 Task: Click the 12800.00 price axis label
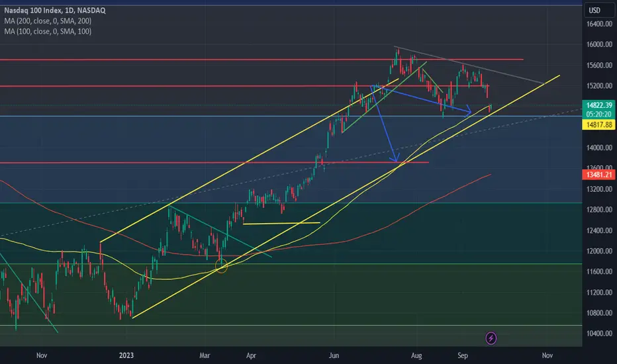coord(599,210)
